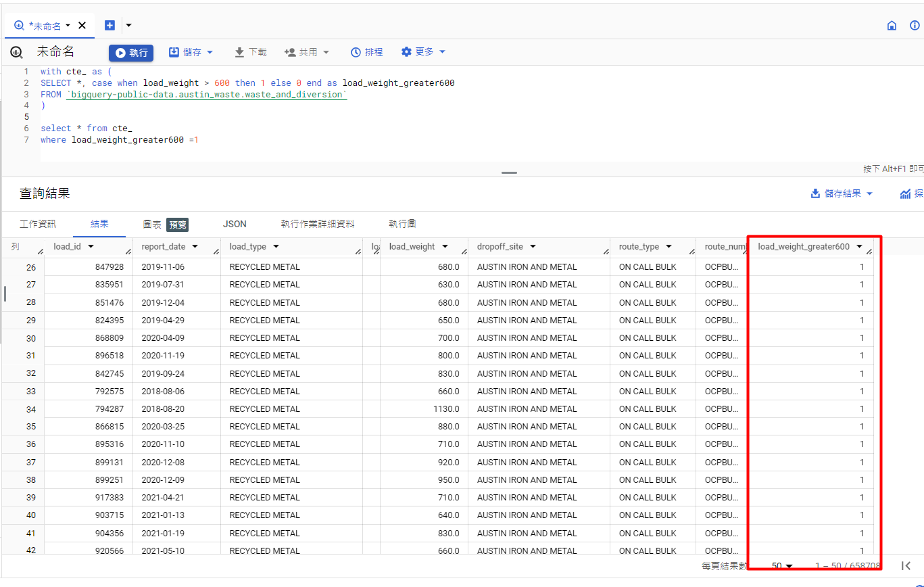Open 儲存結果 save results menu
This screenshot has width=924, height=587.
pos(842,193)
